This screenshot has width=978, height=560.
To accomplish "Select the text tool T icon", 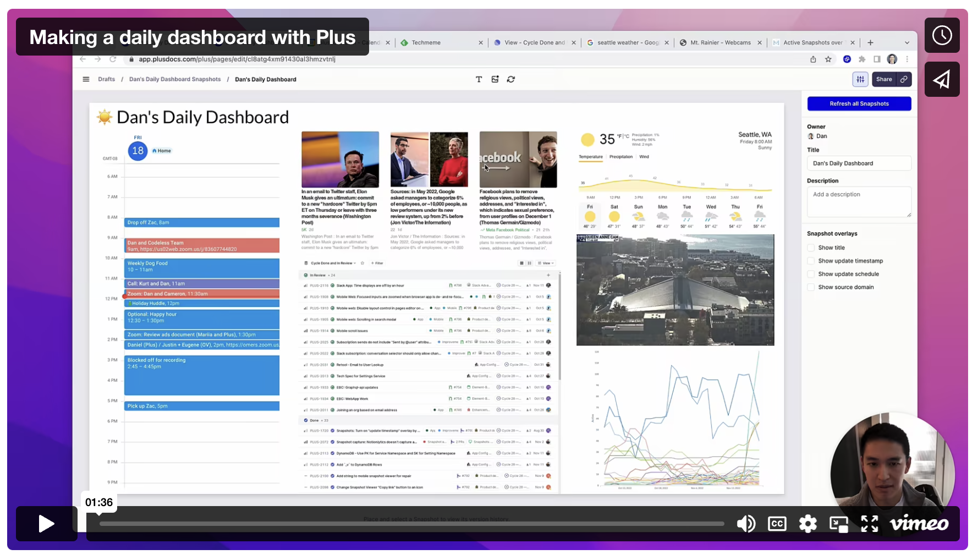I will [x=479, y=79].
